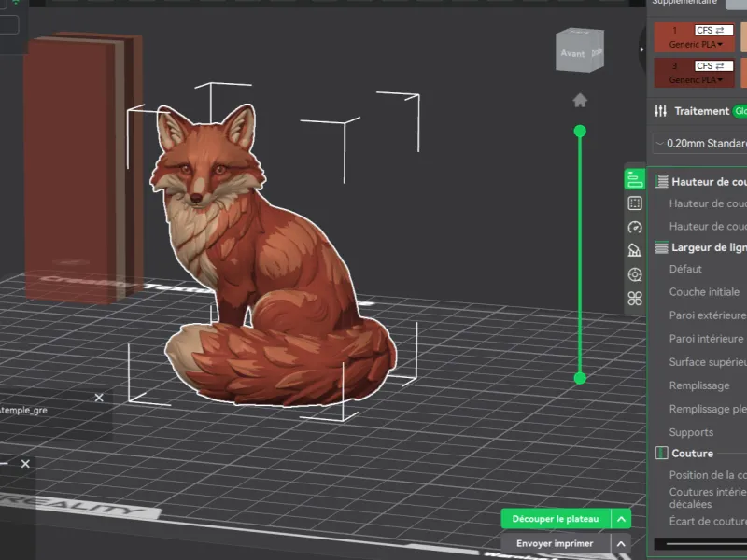Click the Traitement sliders icon
747x560 pixels.
(661, 111)
